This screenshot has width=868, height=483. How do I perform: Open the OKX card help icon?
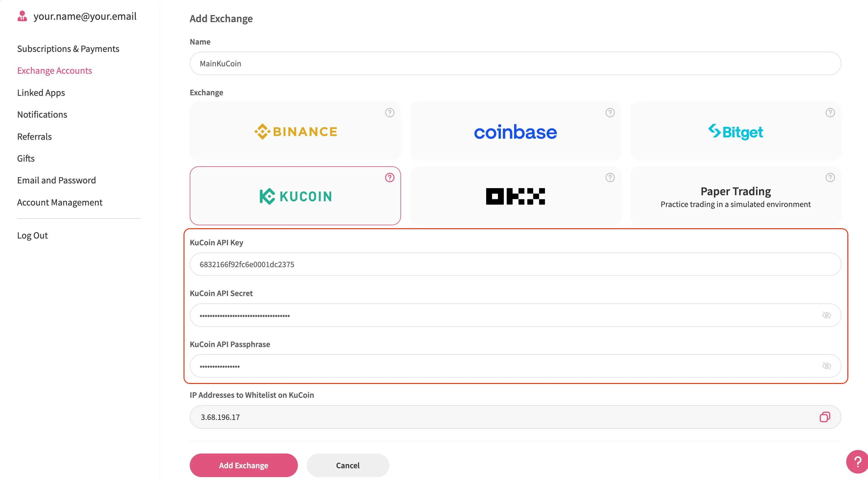[x=610, y=178]
